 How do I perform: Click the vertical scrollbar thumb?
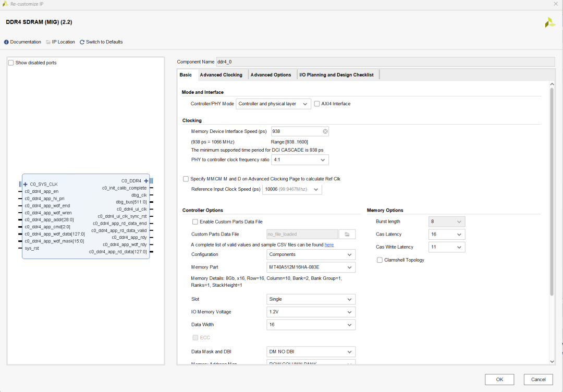click(x=552, y=191)
